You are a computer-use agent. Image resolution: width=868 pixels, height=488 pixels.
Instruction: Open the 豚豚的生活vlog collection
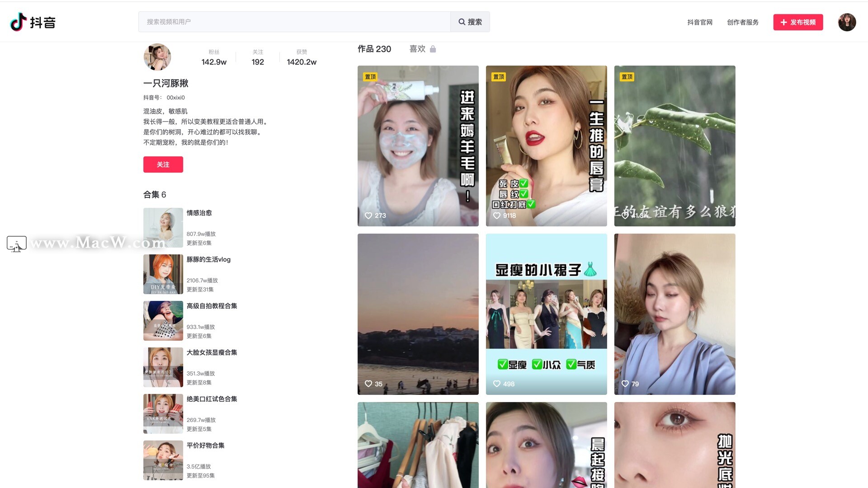coord(208,259)
